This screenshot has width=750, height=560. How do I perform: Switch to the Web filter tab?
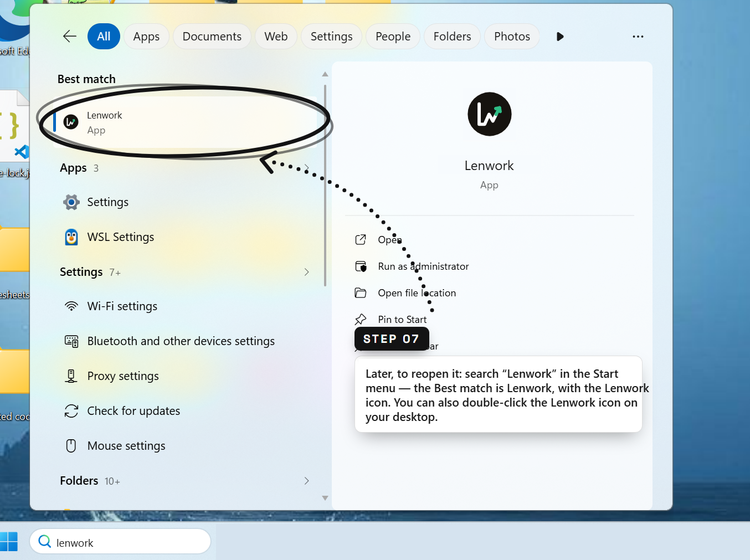276,37
